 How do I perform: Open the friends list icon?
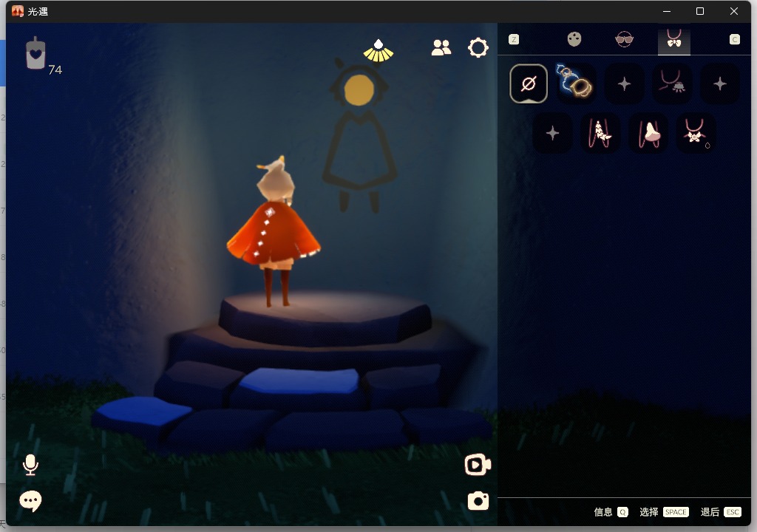point(441,47)
